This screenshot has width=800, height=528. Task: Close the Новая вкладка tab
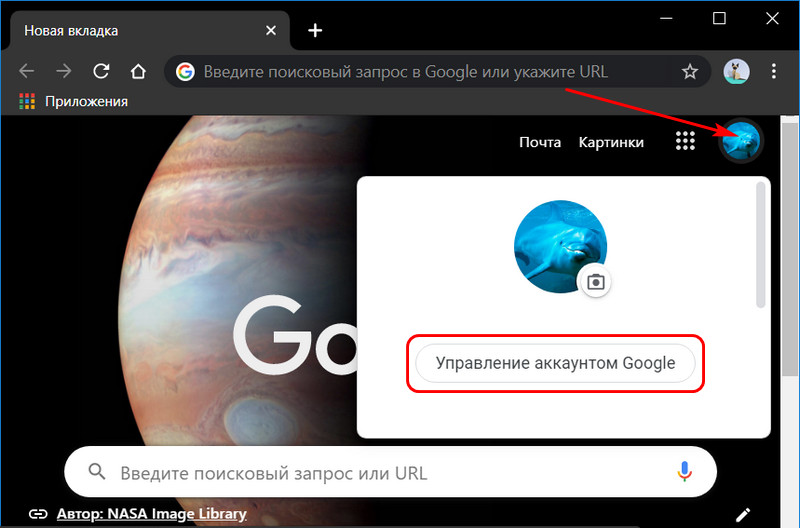(x=271, y=31)
